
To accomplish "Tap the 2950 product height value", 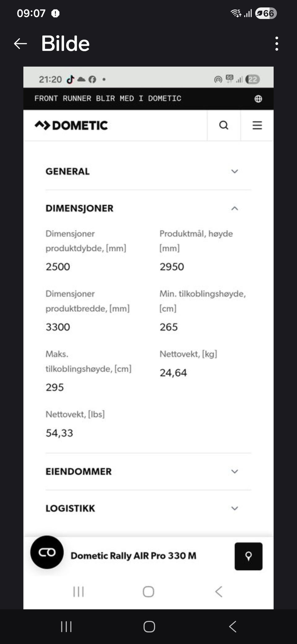I will click(172, 267).
